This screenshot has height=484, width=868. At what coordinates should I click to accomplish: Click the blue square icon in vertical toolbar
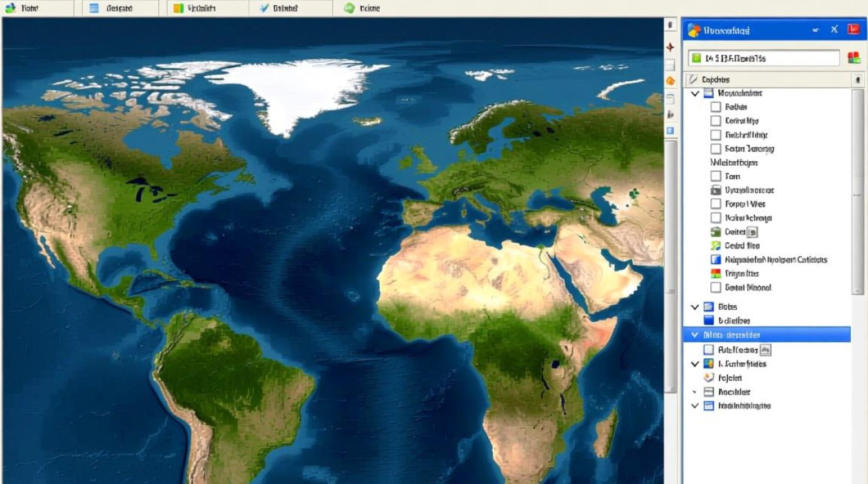(670, 130)
